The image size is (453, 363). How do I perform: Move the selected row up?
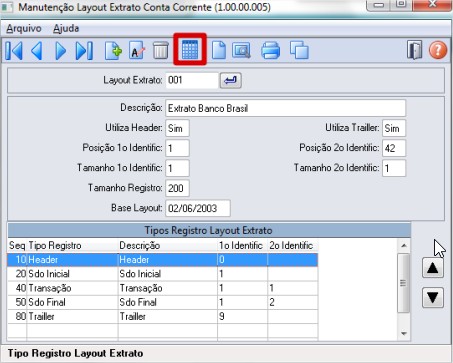[x=433, y=268]
